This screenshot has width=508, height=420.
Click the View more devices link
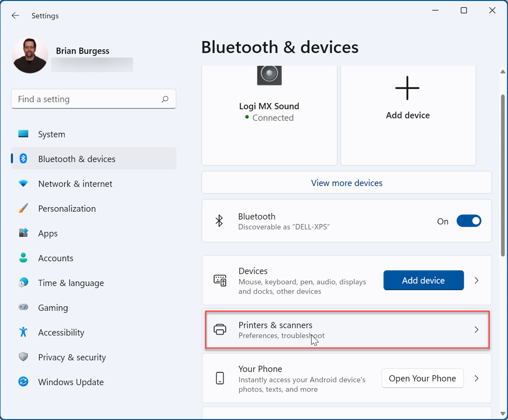pos(346,182)
